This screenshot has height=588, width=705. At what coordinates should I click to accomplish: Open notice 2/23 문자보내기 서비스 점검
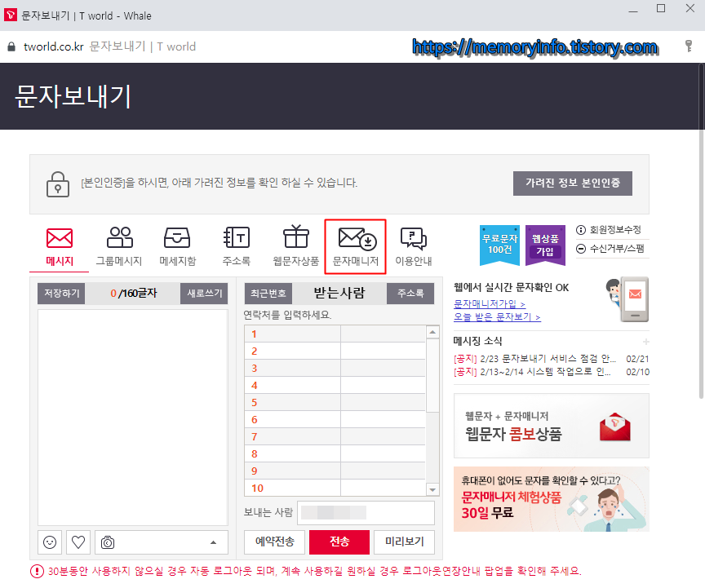(x=534, y=359)
